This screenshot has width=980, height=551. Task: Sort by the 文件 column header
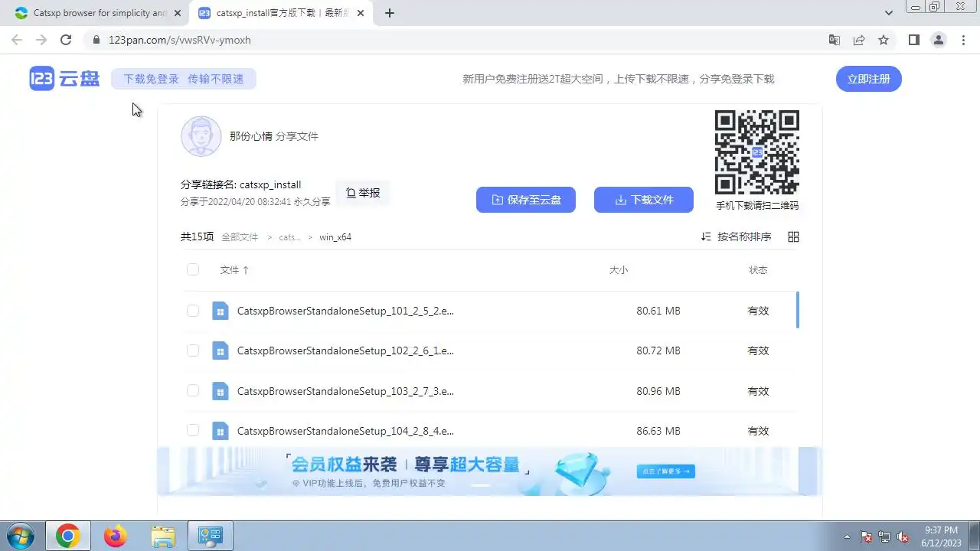tap(234, 270)
